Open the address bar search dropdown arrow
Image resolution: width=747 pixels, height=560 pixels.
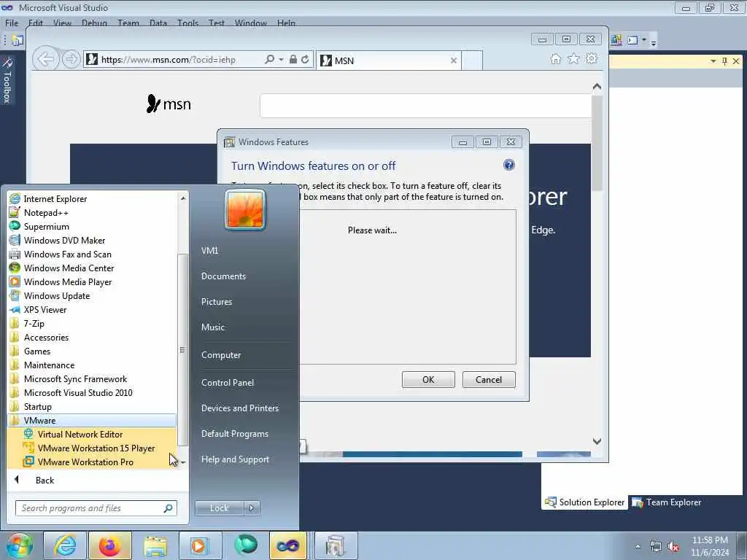pyautogui.click(x=281, y=60)
